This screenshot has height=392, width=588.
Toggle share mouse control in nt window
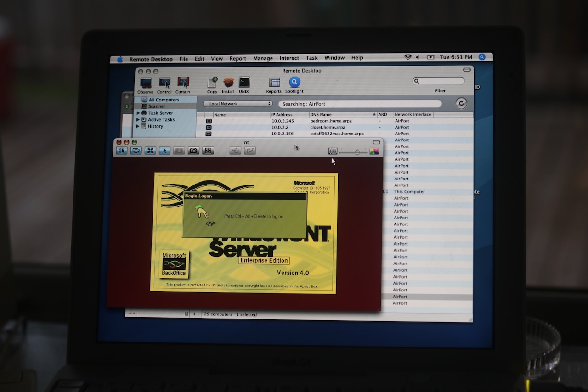coord(136,151)
